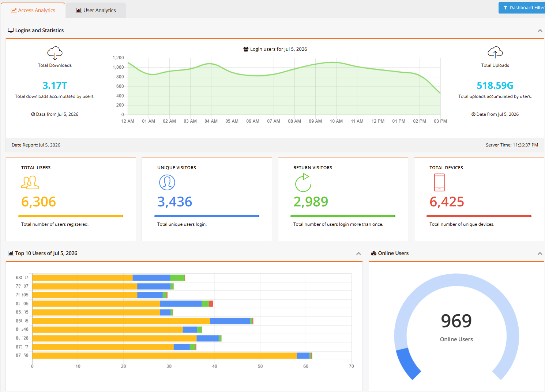Click the Login users for Jul 5, 2026 title
This screenshot has height=392, width=545.
point(278,49)
